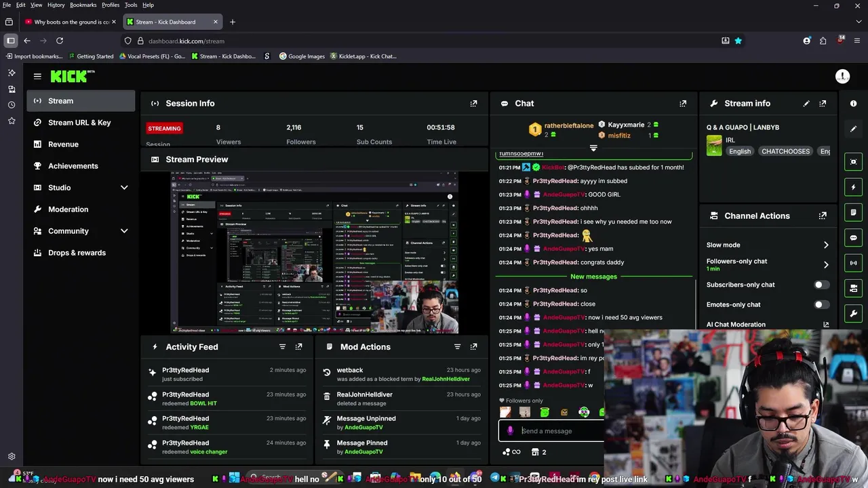Viewport: 868px width, 488px height.
Task: Switch to the YouTube 'Why boots on the ground' tab
Action: coord(69,22)
